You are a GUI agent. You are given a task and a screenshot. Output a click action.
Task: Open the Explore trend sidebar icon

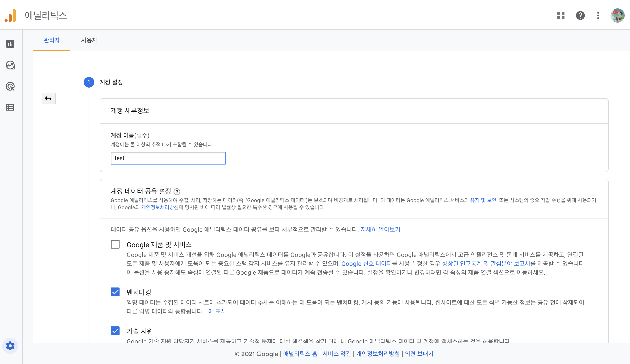(x=10, y=65)
